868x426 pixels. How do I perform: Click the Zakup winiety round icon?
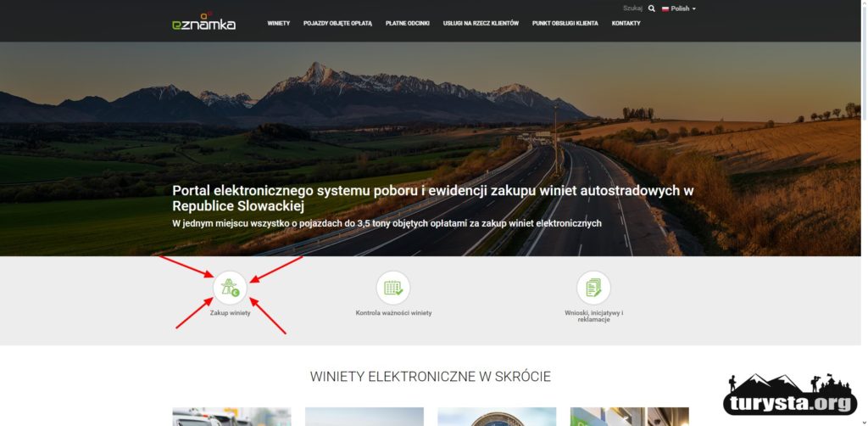(230, 288)
